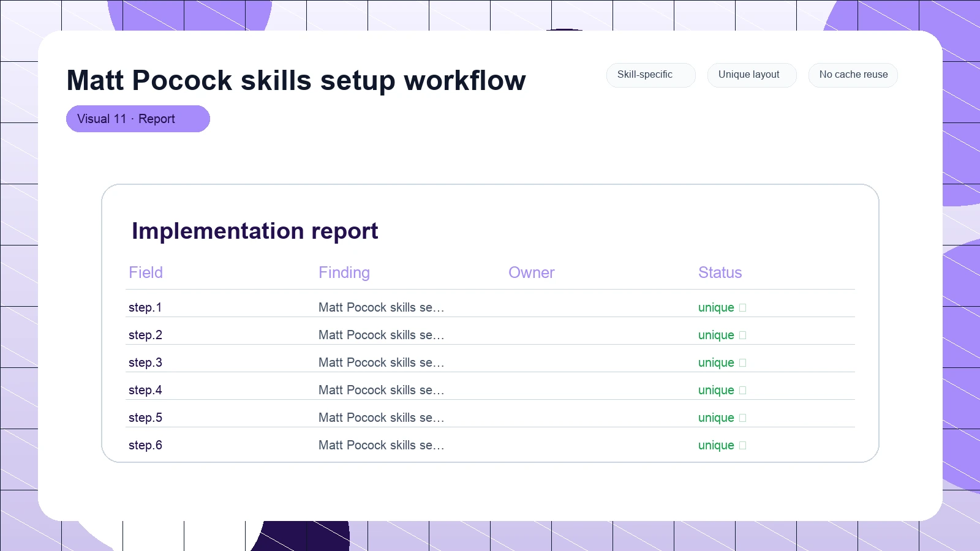
Task: Click the Owner column header
Action: click(531, 272)
